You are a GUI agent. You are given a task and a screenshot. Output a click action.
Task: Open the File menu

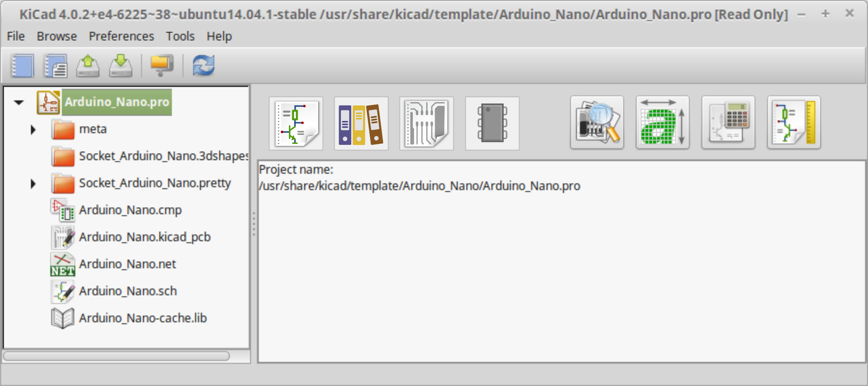click(x=16, y=36)
